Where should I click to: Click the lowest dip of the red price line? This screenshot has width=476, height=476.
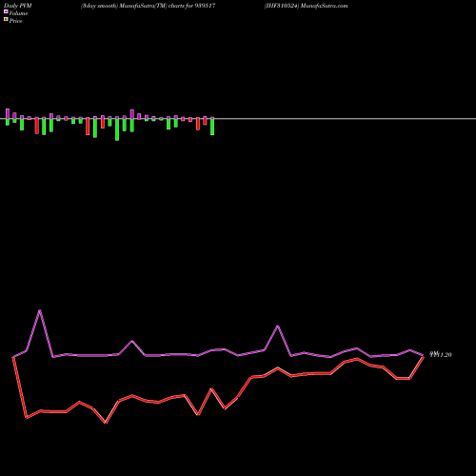coord(106,423)
